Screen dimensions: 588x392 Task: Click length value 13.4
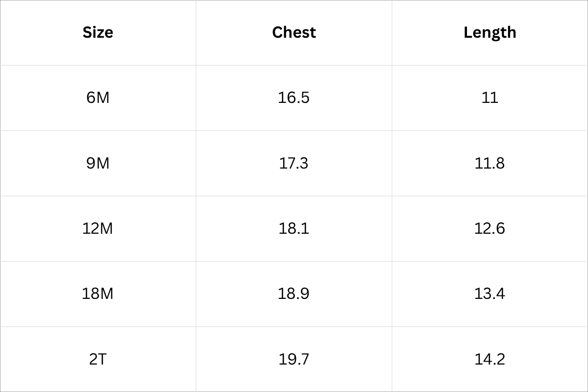click(x=490, y=294)
